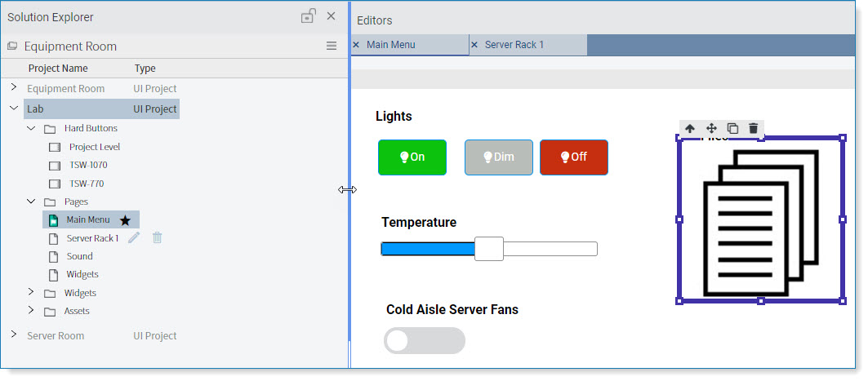Click the Server Room project row
The height and width of the screenshot is (381, 868).
(x=102, y=335)
